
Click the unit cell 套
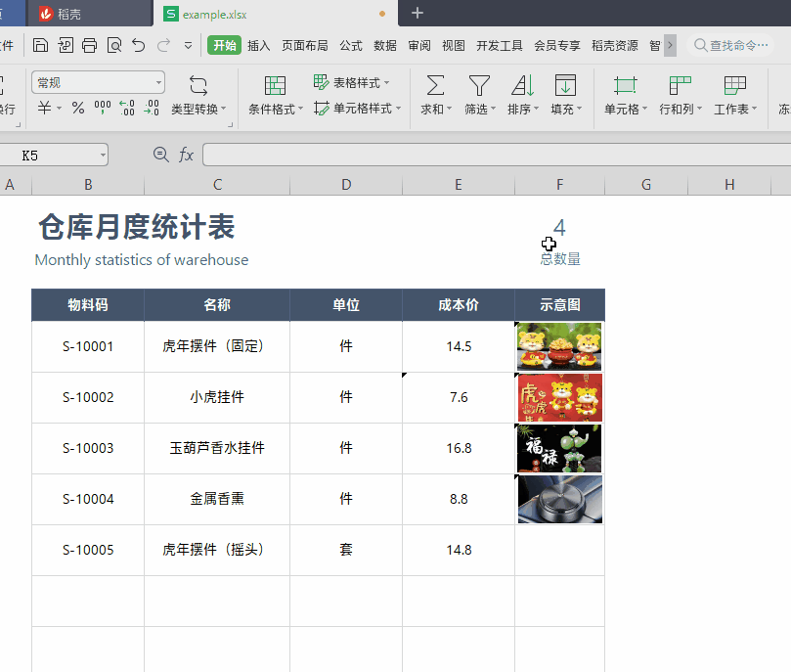346,550
